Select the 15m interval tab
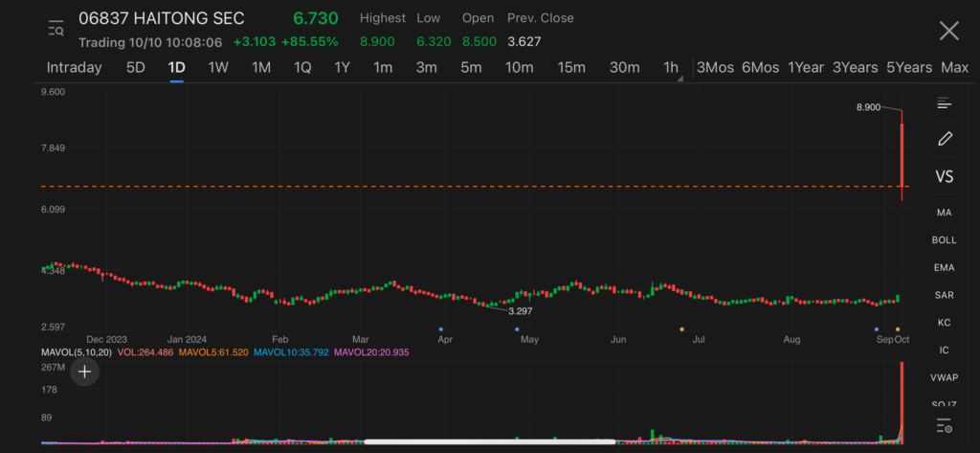 [x=571, y=68]
